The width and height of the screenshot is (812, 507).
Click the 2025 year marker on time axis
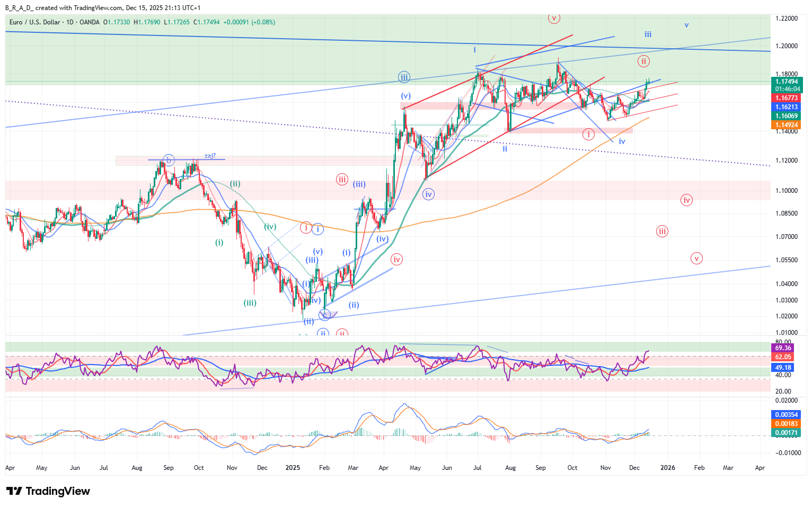tap(293, 468)
